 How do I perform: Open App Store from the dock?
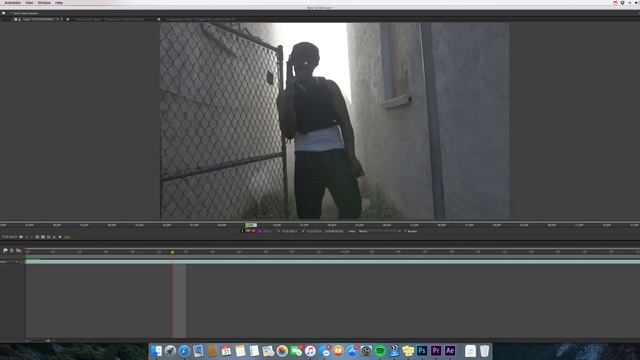pyautogui.click(x=352, y=351)
